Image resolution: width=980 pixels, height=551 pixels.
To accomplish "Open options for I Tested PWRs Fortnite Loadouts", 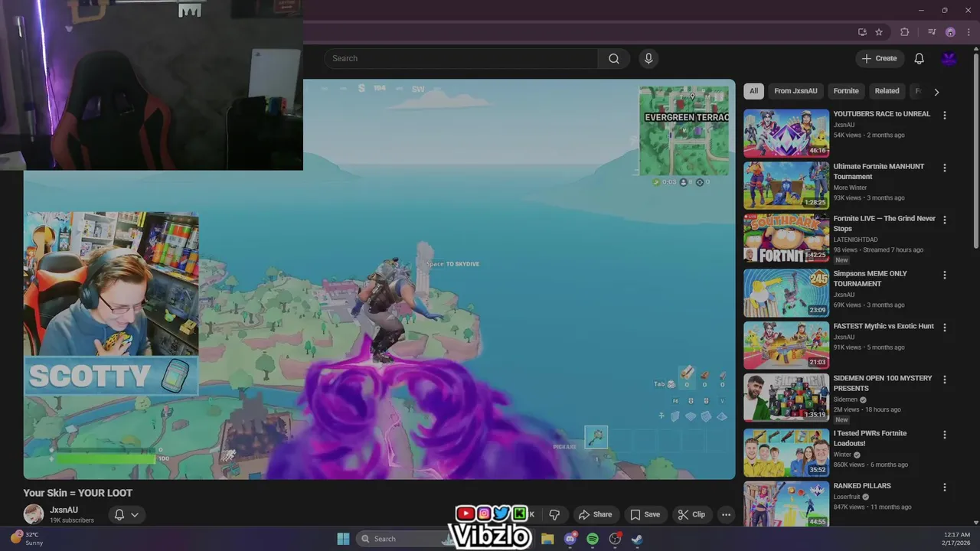I will click(x=944, y=435).
